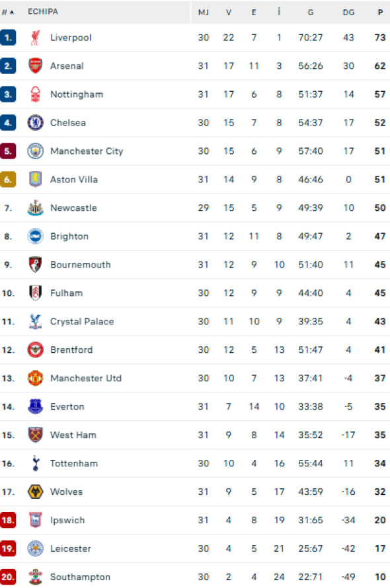390x588 pixels.
Task: Select the West Ham team name
Action: point(73,435)
